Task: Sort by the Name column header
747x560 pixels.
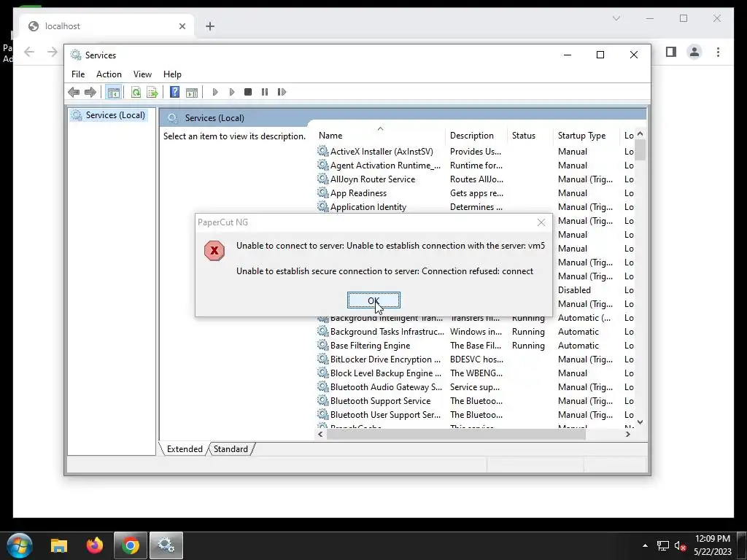Action: click(x=380, y=135)
